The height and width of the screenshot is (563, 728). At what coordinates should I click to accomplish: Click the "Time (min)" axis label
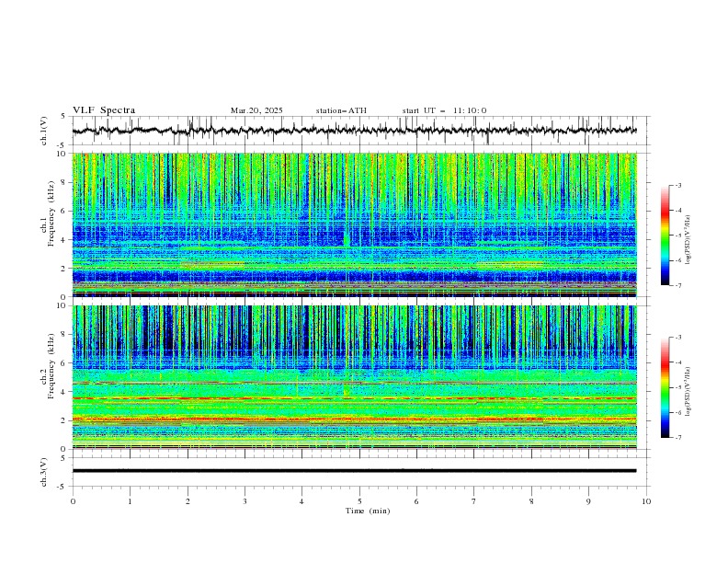pyautogui.click(x=368, y=511)
